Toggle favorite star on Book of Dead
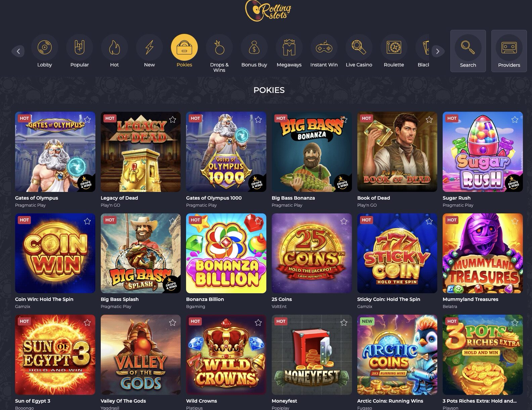 [x=429, y=119]
